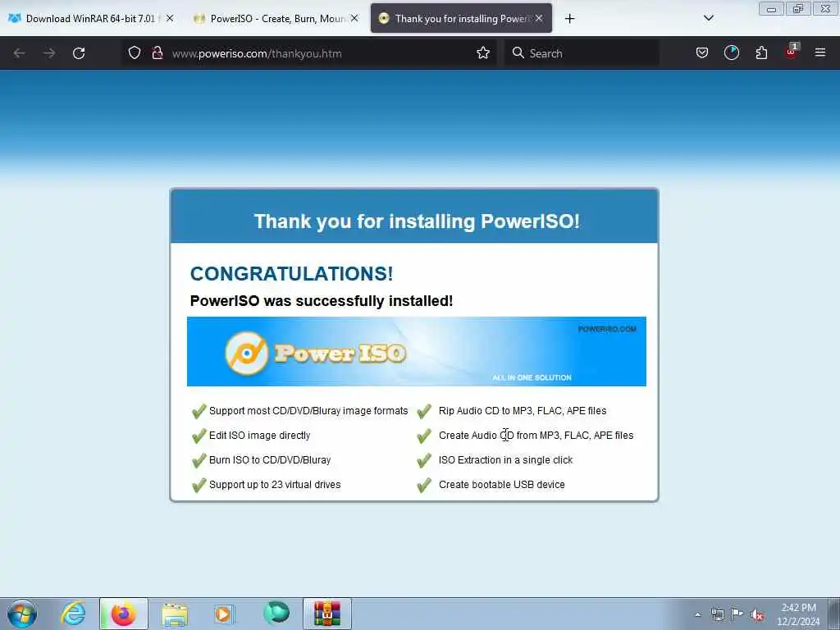Viewport: 840px width, 630px height.
Task: Close the PowerISO - Create, Burn tab
Action: click(354, 18)
